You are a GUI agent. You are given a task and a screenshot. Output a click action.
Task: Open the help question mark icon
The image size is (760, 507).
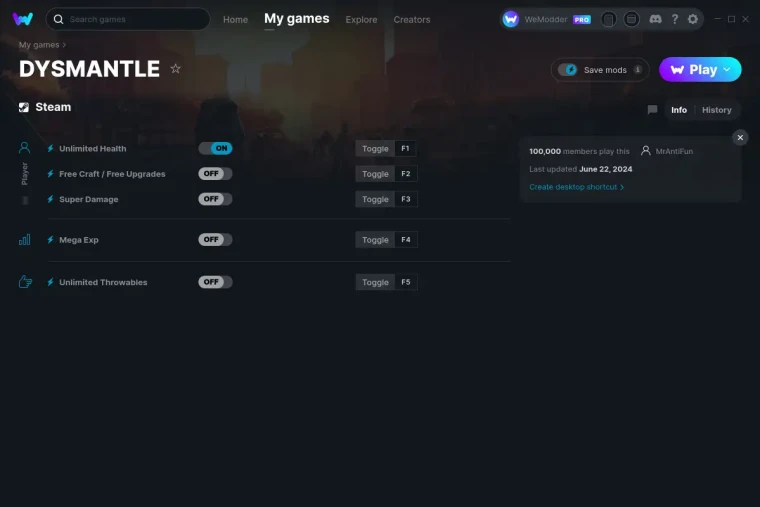pyautogui.click(x=675, y=19)
